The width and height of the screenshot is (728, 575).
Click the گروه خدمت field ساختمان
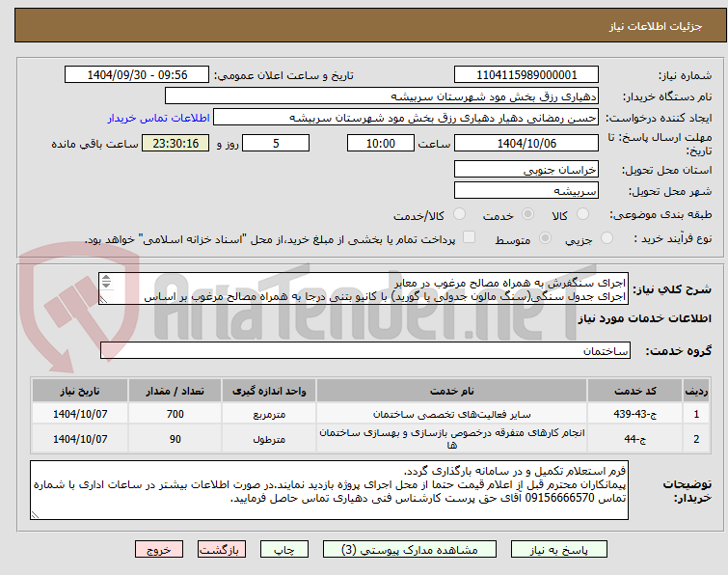364,350
